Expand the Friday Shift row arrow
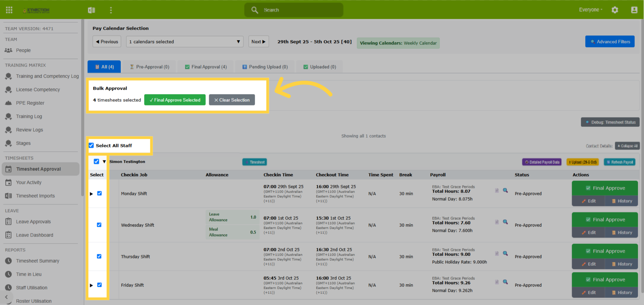 pyautogui.click(x=92, y=285)
